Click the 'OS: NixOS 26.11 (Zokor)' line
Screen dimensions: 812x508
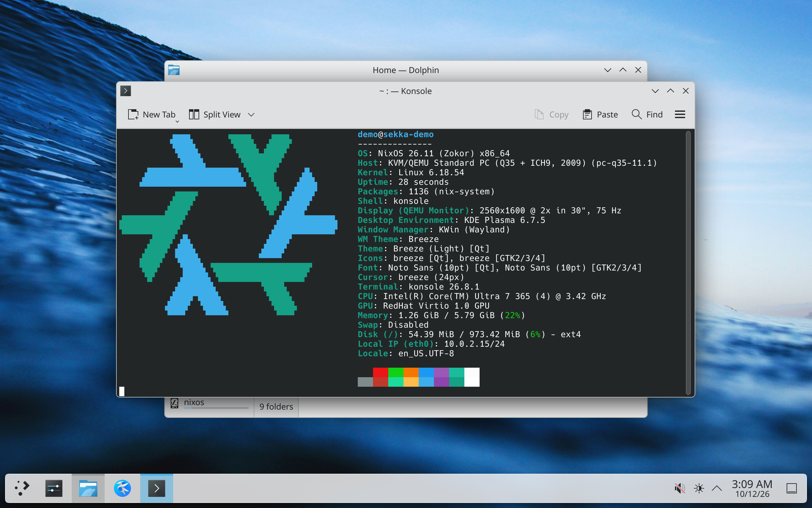point(434,154)
